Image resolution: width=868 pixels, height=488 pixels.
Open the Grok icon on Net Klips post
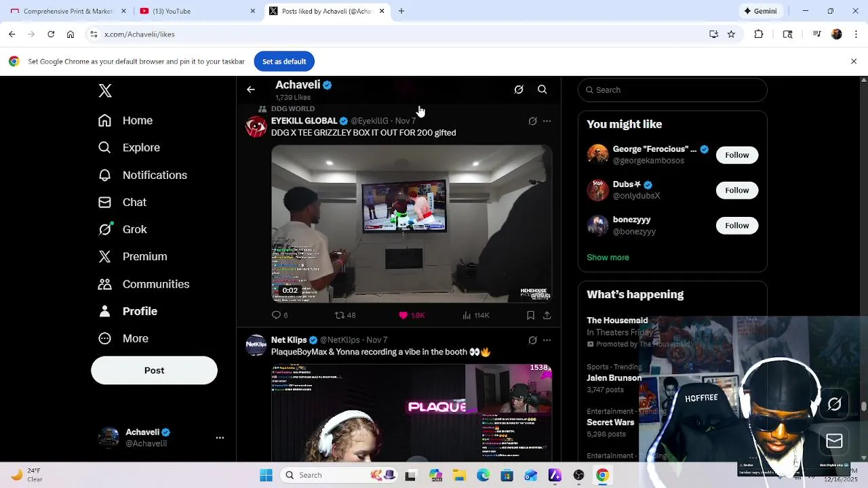[532, 340]
